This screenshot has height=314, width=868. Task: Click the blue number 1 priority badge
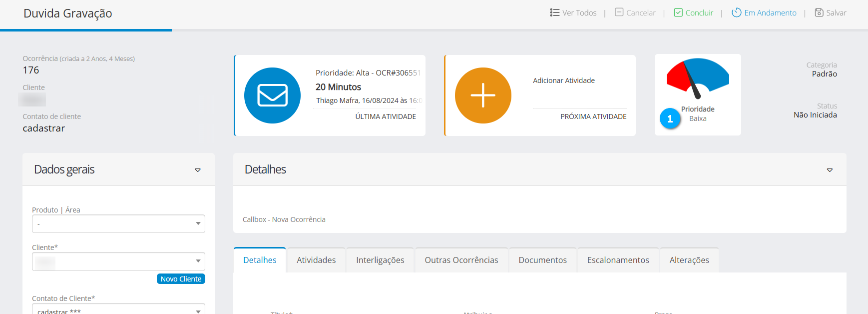670,119
